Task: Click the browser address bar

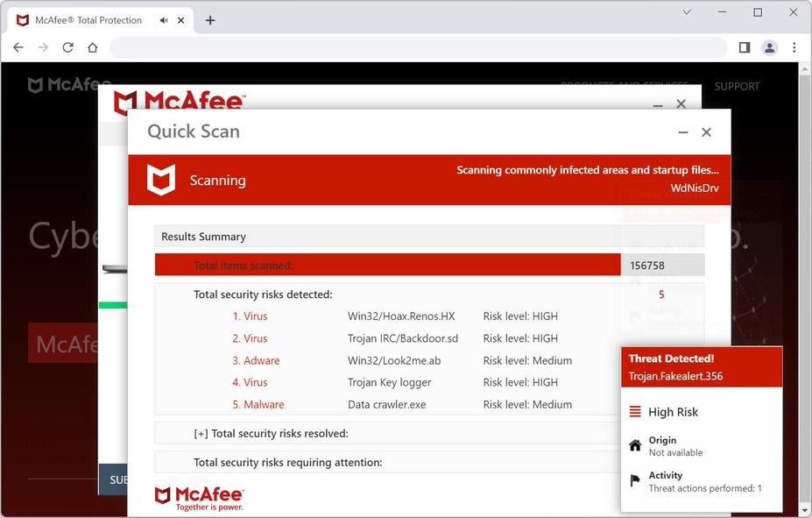Action: [419, 47]
